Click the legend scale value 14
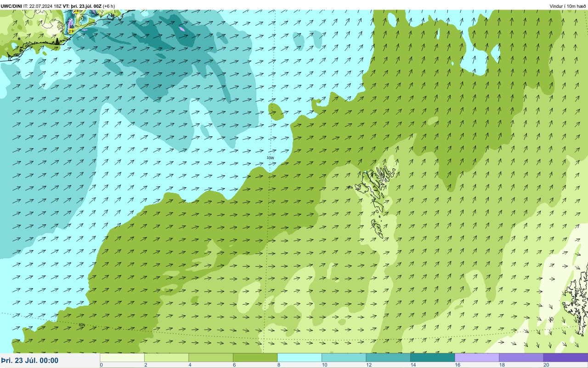Image resolution: width=588 pixels, height=368 pixels. [x=413, y=365]
